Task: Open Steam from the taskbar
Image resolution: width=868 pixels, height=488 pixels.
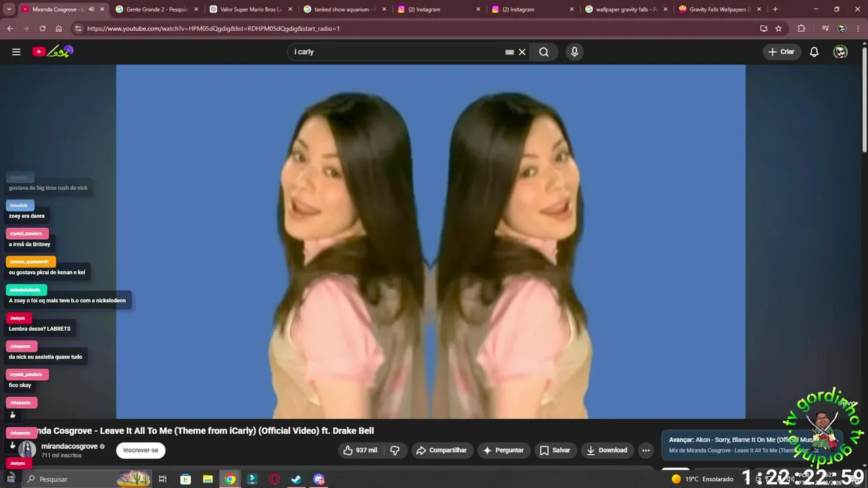Action: [296, 479]
